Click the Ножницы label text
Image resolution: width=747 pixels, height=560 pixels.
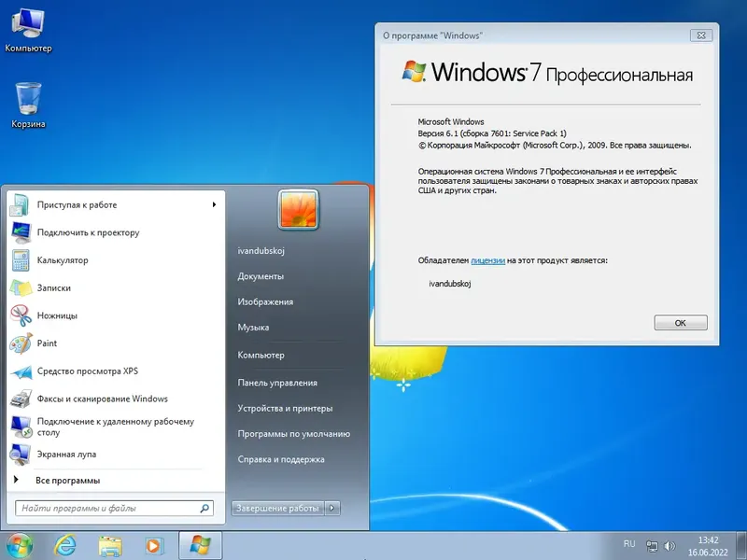[57, 315]
